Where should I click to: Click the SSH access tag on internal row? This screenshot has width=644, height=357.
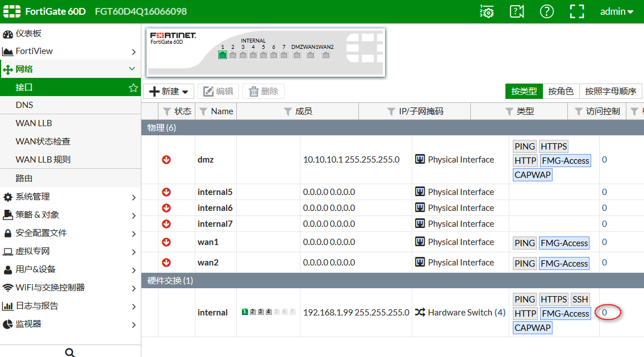point(580,300)
